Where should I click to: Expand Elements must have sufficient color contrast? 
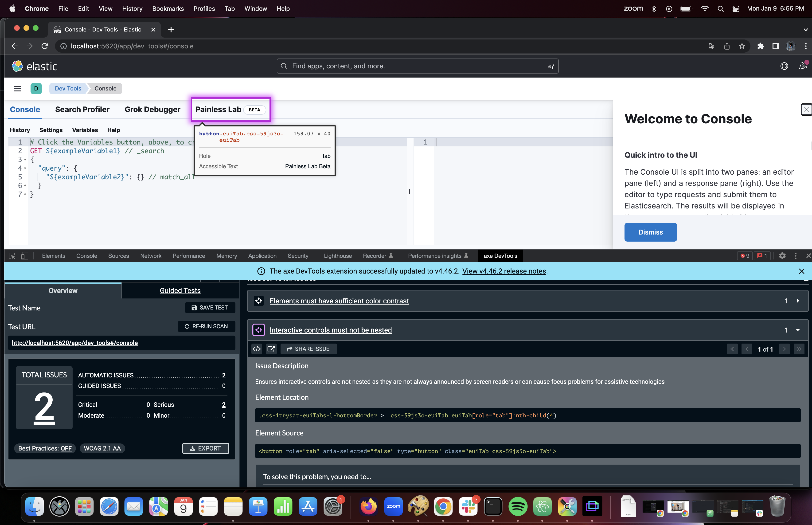point(799,301)
